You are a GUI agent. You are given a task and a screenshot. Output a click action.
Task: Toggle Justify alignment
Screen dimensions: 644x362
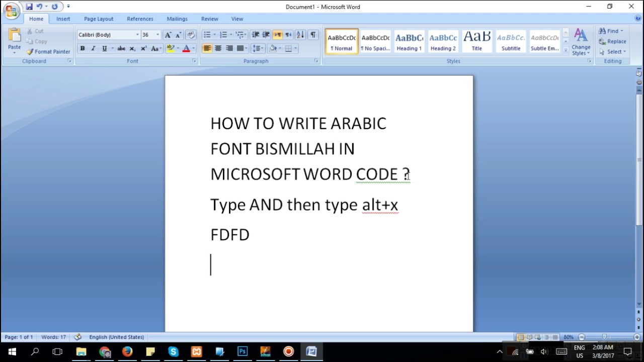240,48
